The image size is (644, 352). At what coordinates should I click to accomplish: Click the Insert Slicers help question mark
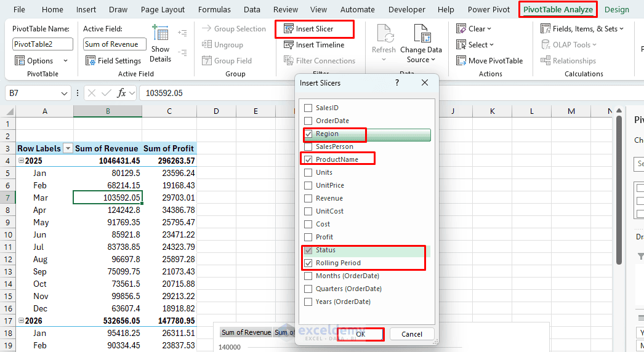(x=396, y=82)
